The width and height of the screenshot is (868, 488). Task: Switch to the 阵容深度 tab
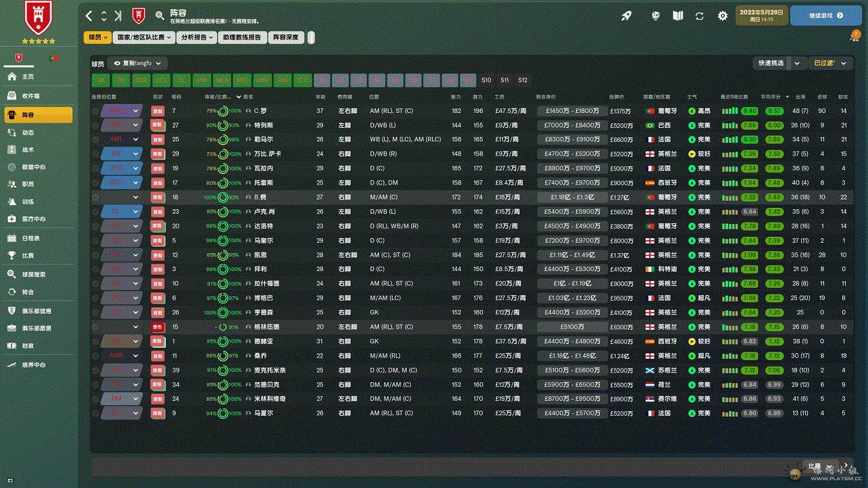tap(285, 37)
